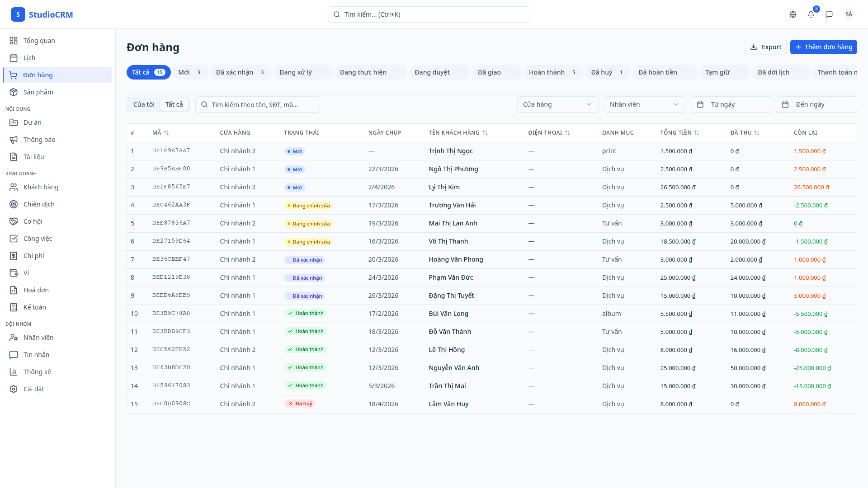Switch filter to Của tôi
The height and width of the screenshot is (488, 868).
[144, 104]
